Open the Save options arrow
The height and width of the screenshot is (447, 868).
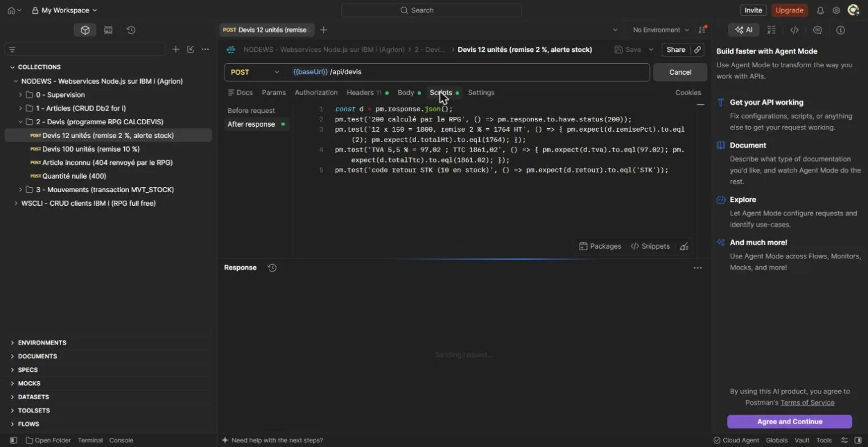(651, 50)
